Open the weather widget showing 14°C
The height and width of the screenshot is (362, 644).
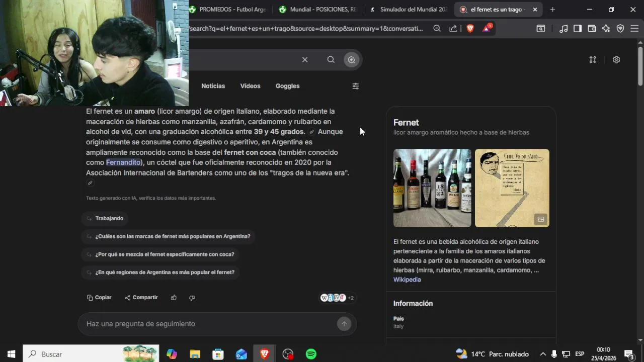(x=492, y=354)
